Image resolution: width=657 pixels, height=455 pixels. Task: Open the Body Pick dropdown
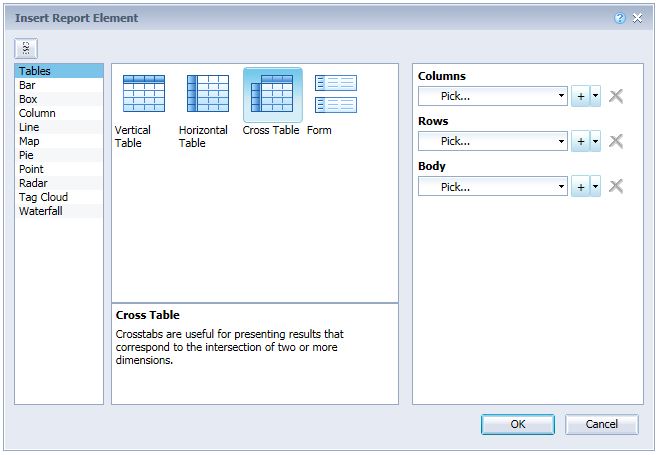click(x=493, y=186)
